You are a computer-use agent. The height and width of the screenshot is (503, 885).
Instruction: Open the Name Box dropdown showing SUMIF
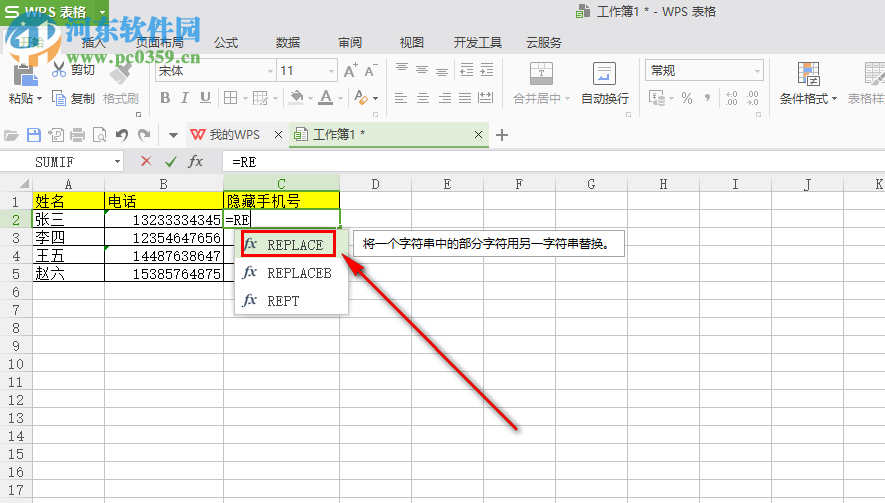tap(117, 161)
